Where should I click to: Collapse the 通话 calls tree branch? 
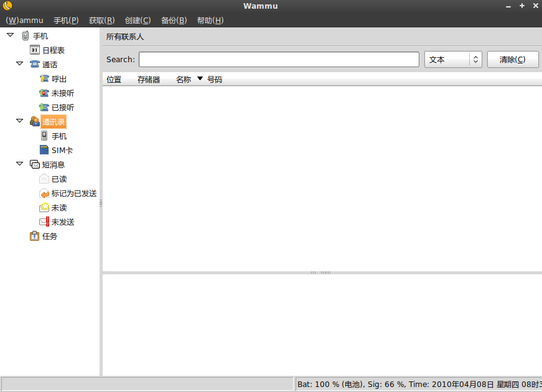[x=19, y=64]
